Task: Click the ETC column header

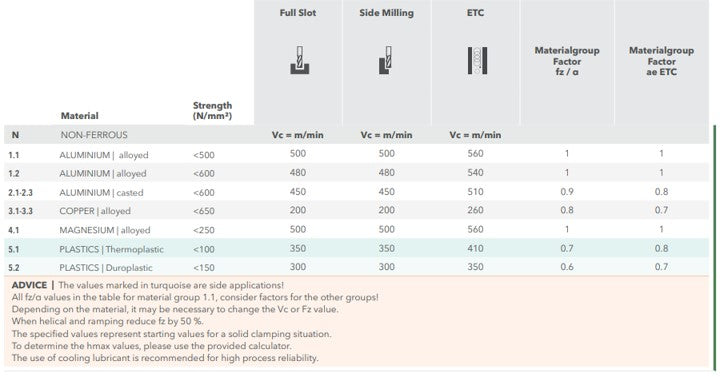Action: click(475, 13)
